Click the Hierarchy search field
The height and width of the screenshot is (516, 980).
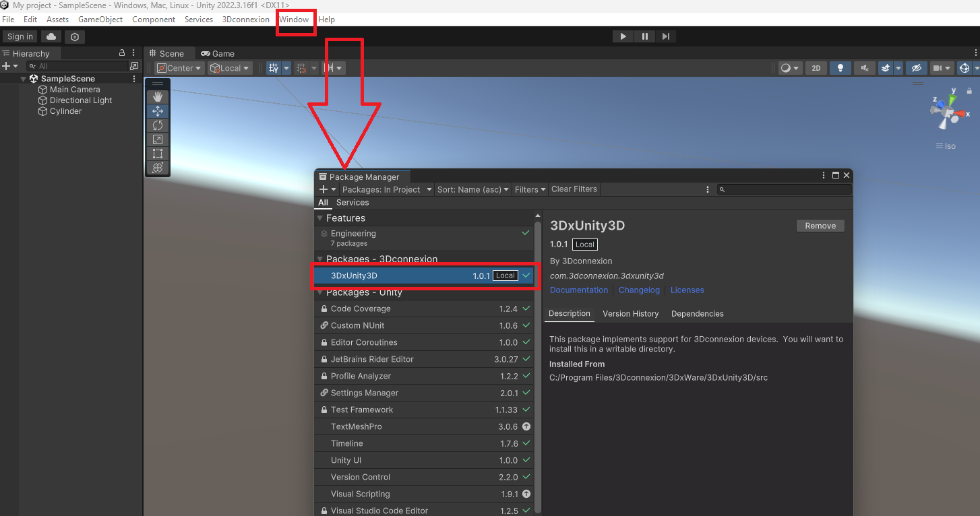tap(78, 66)
